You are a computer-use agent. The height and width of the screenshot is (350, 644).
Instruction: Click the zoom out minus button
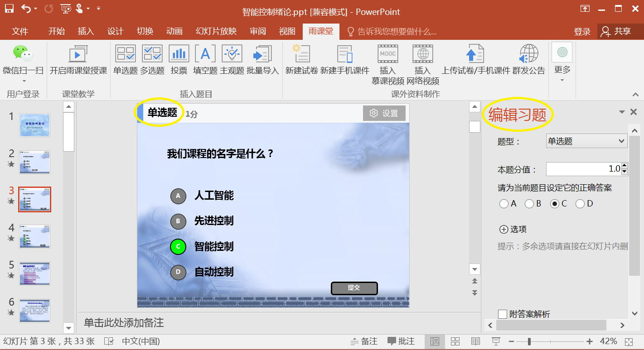coord(511,341)
